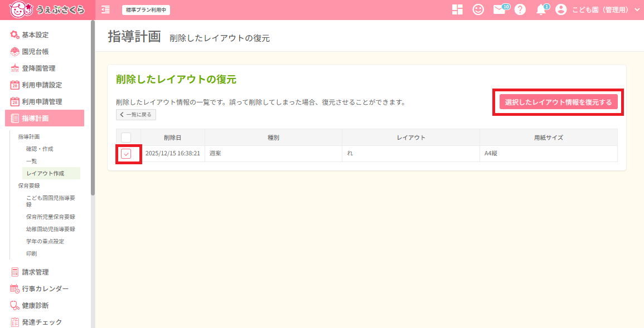644x328 pixels.
Task: Collapse the sidebar menu toggle icon
Action: 105,10
